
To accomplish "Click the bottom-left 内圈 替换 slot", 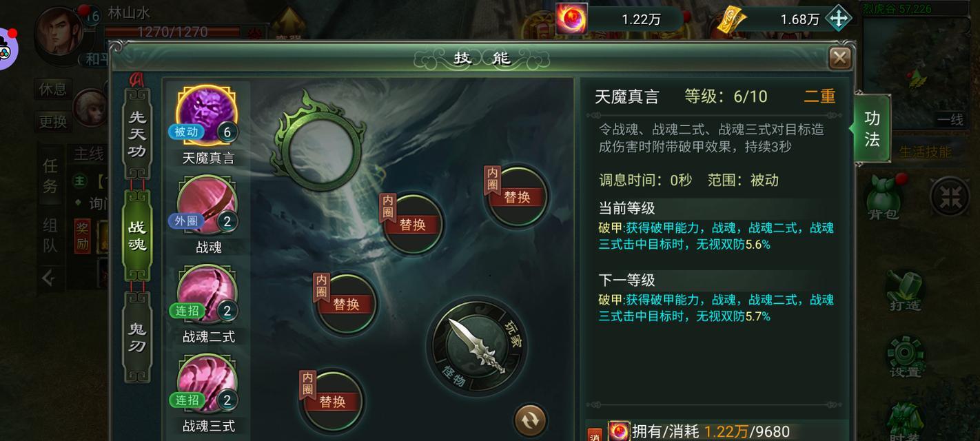I will click(x=332, y=401).
